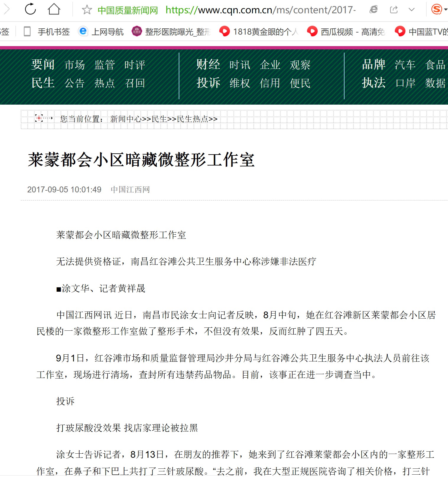This screenshot has height=477, width=448.
Task: Open the 监管 menu item
Action: point(105,65)
